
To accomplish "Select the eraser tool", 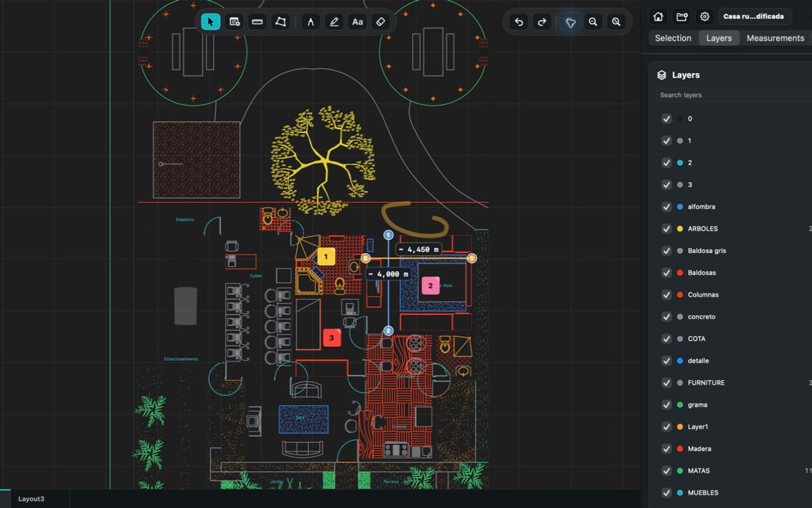I will pyautogui.click(x=381, y=22).
